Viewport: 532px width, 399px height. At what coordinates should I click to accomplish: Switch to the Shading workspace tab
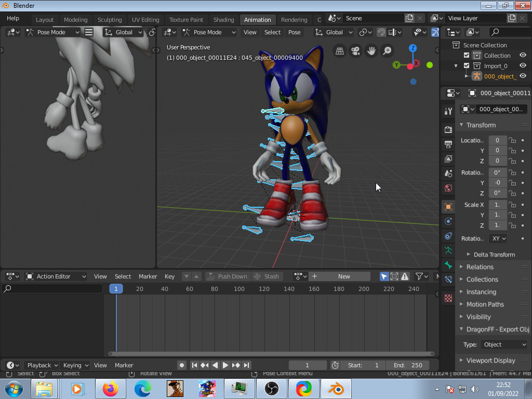[223, 19]
